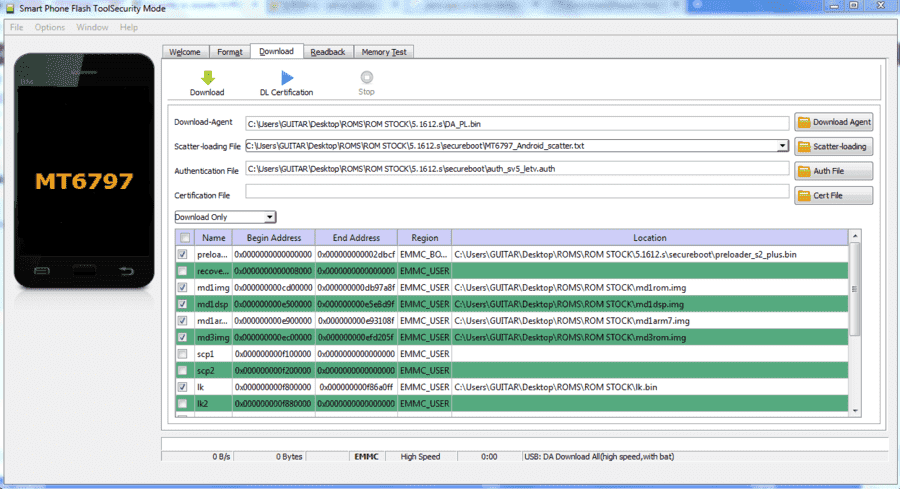
Task: Browse with the Scatter-loading folder icon
Action: [x=804, y=147]
